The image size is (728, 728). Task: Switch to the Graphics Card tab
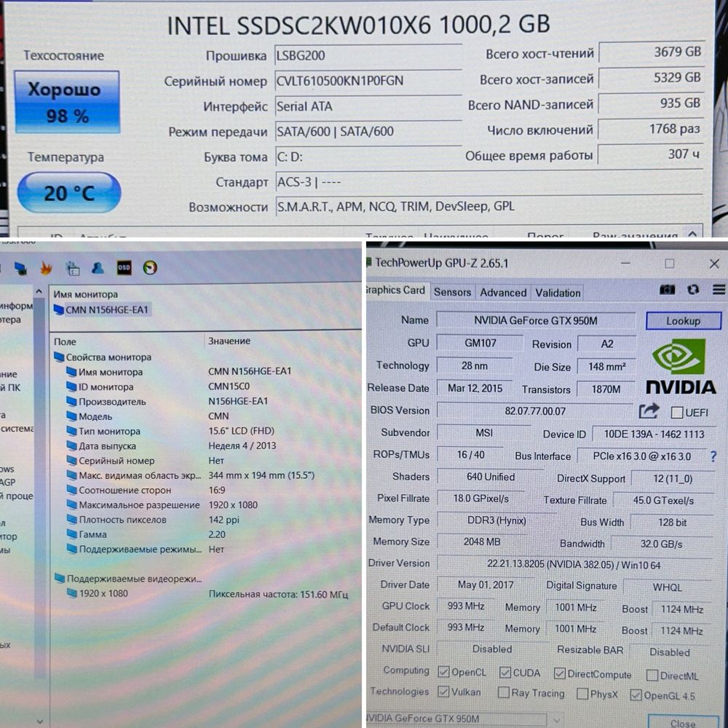coord(396,290)
